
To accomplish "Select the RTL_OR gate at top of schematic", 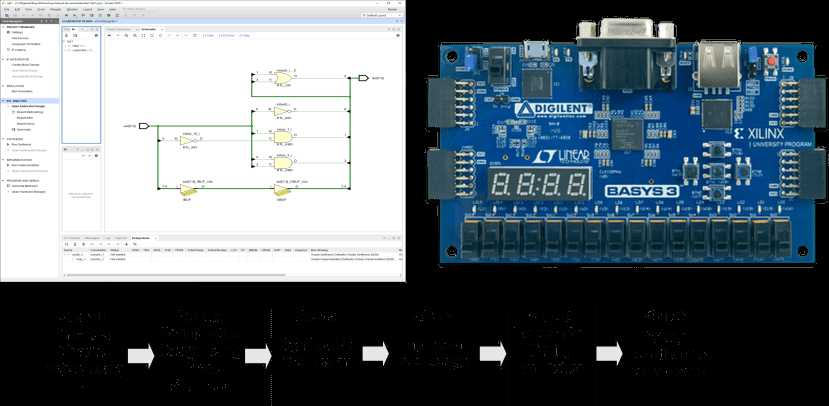I will pyautogui.click(x=283, y=78).
